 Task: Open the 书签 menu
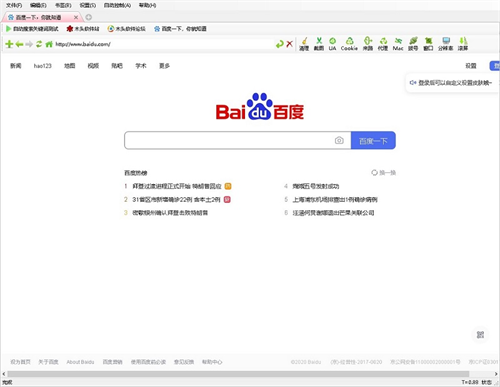click(63, 5)
